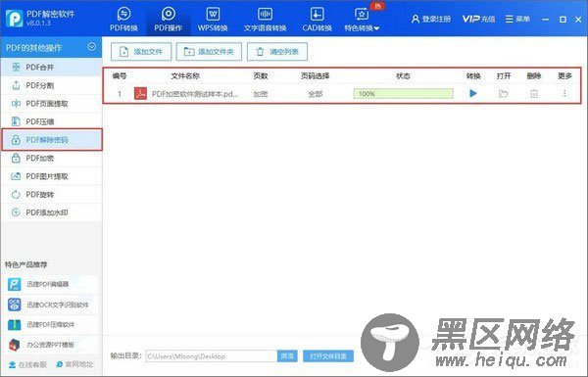Open the CAD转换 tab

pos(317,20)
